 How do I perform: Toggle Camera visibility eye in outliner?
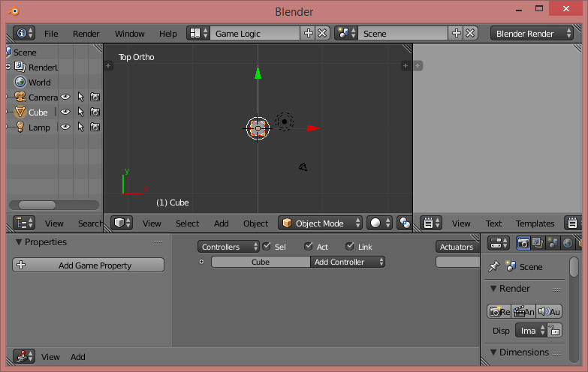click(65, 97)
